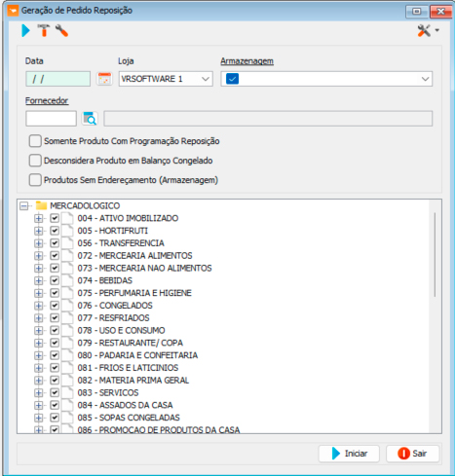Click the Sair button
The image size is (455, 476).
(x=412, y=454)
